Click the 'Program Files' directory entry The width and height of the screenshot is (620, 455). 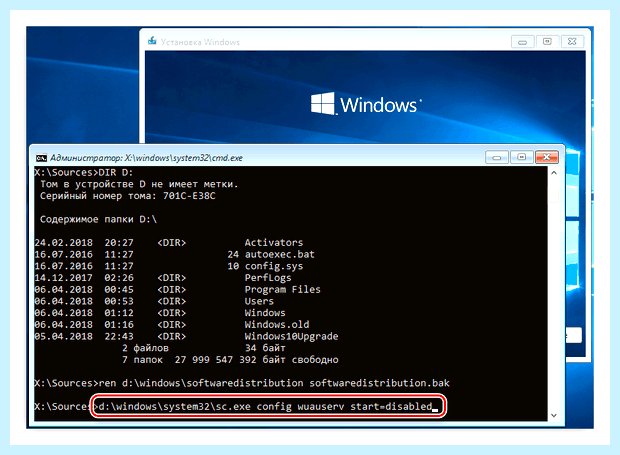coord(282,289)
